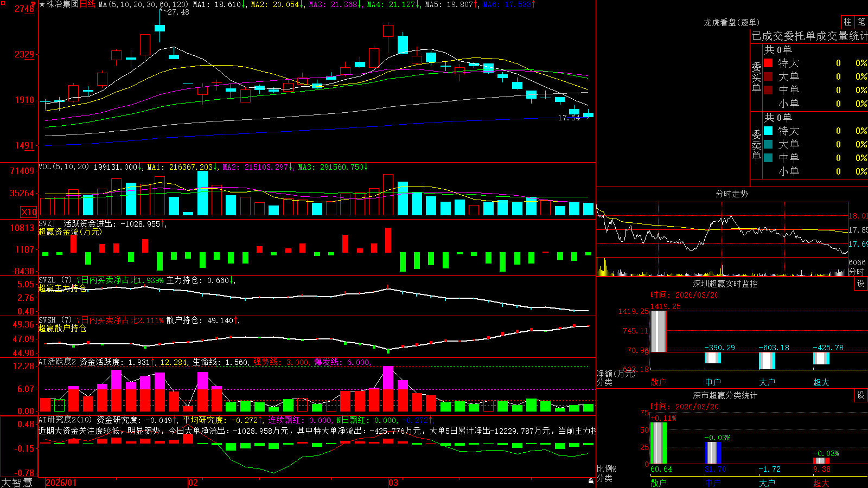This screenshot has width=868, height=488.
Task: Click the 超赢主力持仓 label
Action: [62, 288]
